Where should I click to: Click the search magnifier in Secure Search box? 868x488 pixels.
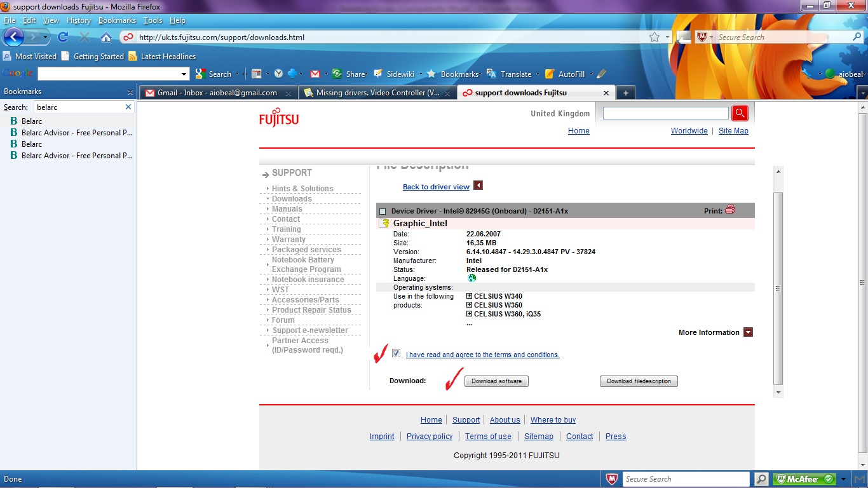click(857, 37)
